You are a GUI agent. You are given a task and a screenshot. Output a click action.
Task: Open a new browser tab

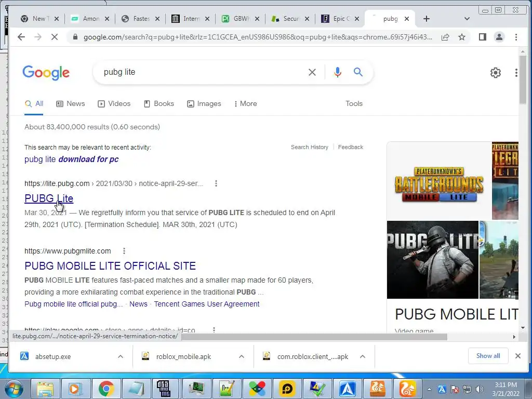pyautogui.click(x=427, y=19)
